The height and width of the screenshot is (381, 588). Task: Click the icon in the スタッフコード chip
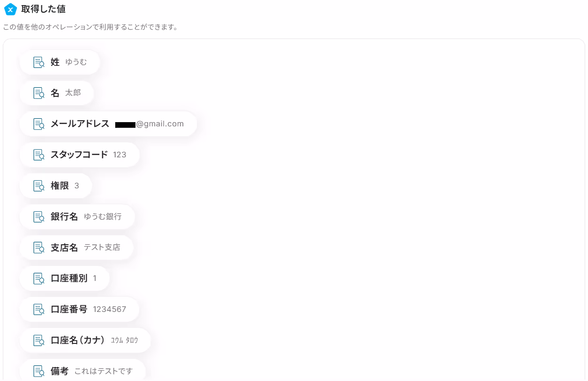[39, 155]
